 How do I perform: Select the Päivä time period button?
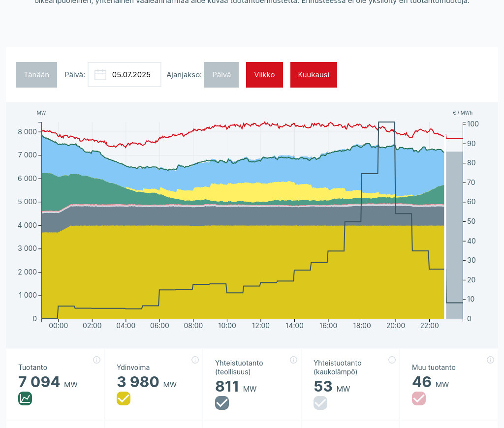[221, 75]
